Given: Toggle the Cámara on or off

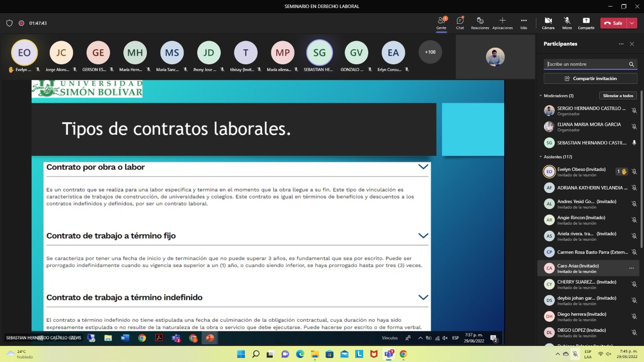Looking at the screenshot, I should point(548,21).
